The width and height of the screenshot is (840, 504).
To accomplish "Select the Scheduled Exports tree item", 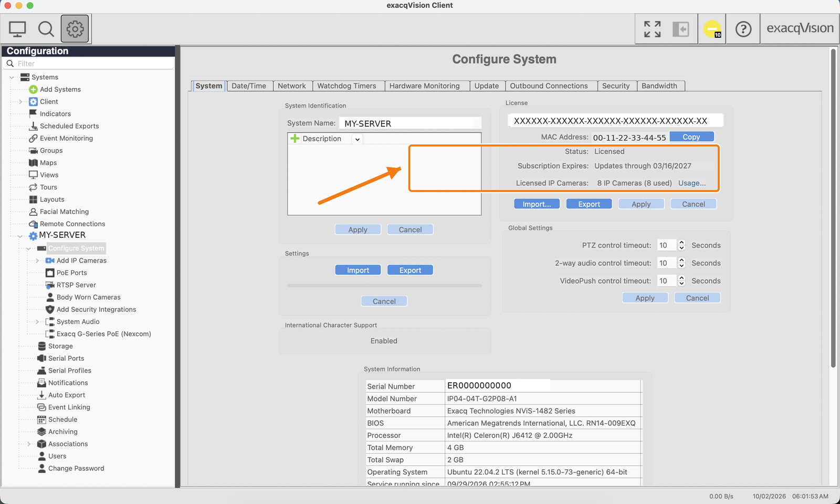I will (69, 126).
